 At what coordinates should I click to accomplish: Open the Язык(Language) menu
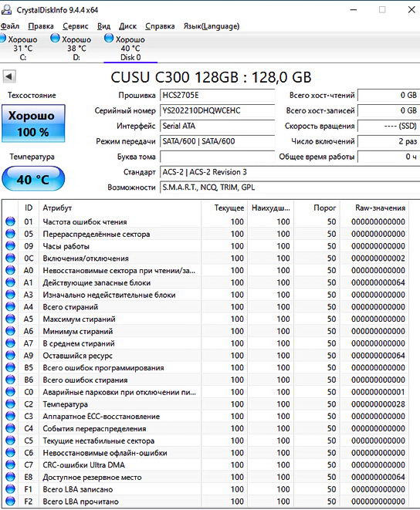212,26
